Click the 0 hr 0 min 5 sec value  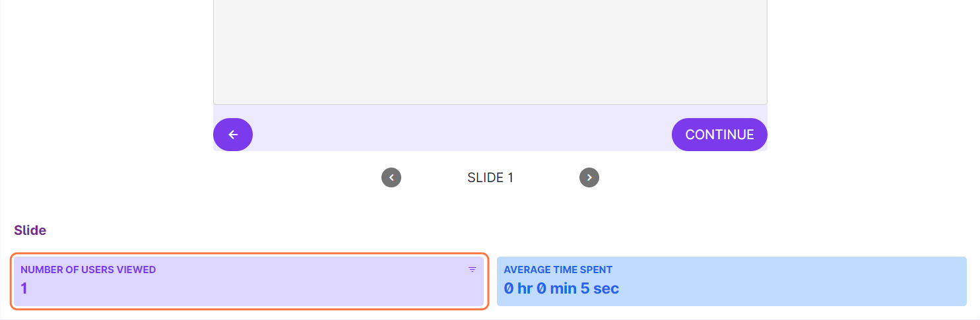562,288
